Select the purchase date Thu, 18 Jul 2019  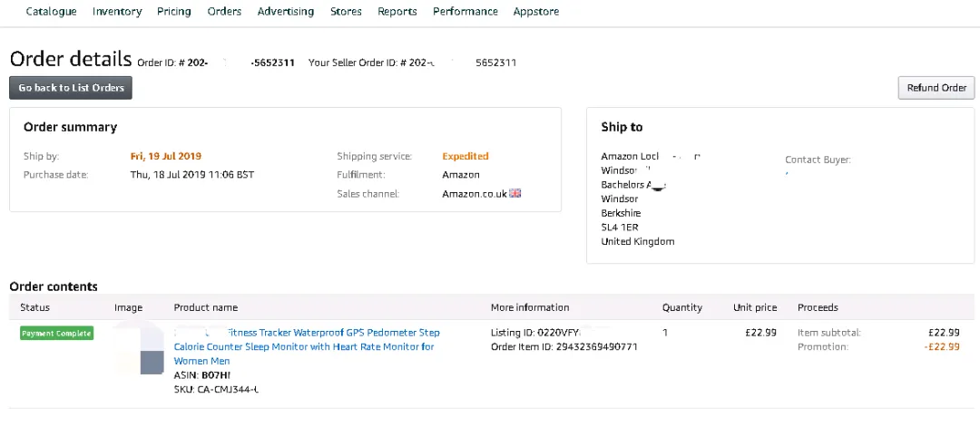coord(191,175)
